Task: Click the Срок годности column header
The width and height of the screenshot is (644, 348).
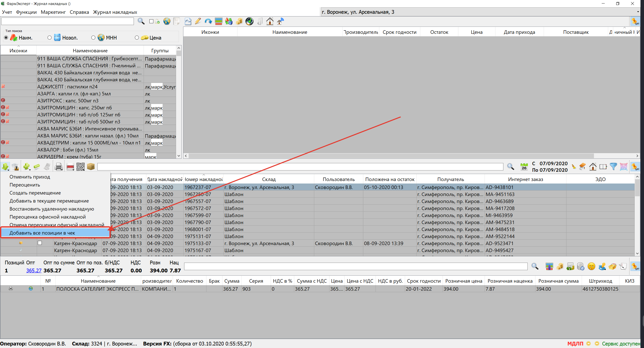Action: pyautogui.click(x=399, y=32)
